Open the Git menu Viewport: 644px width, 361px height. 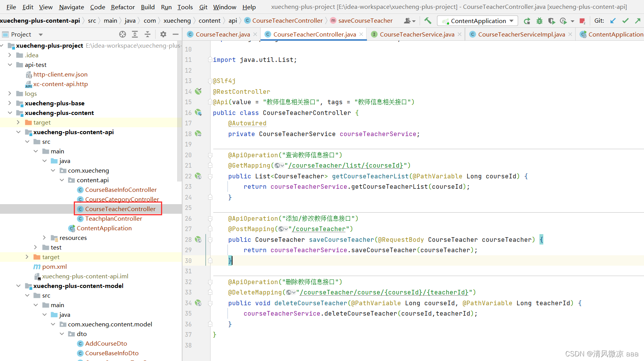[x=203, y=7]
